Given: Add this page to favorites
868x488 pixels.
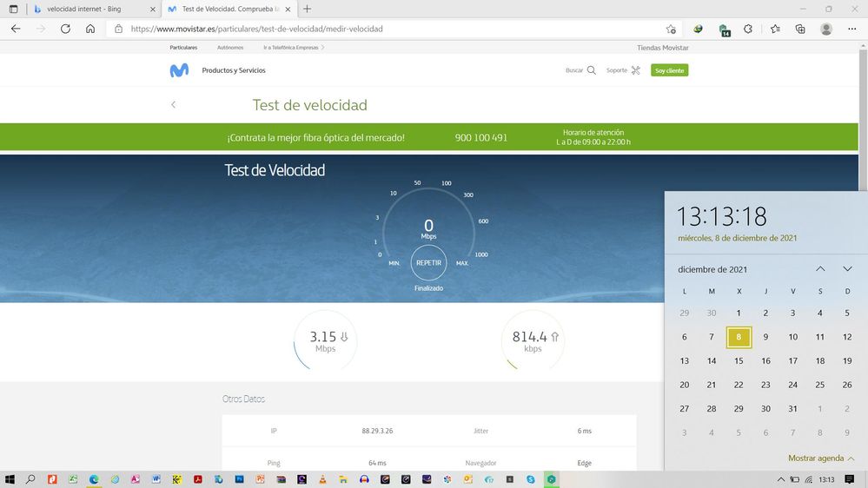Looking at the screenshot, I should (671, 29).
